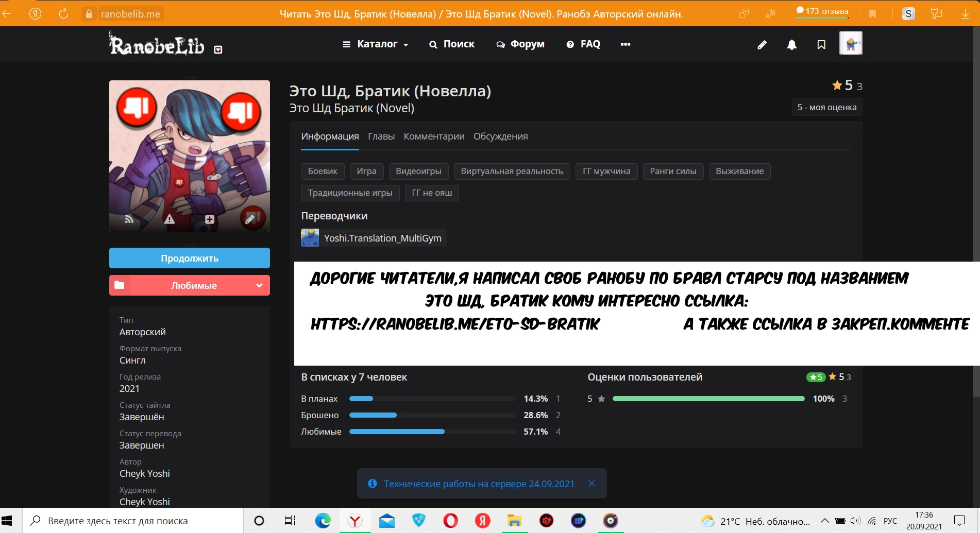Expand the Каталог dropdown menu
The width and height of the screenshot is (980, 533).
coord(376,44)
